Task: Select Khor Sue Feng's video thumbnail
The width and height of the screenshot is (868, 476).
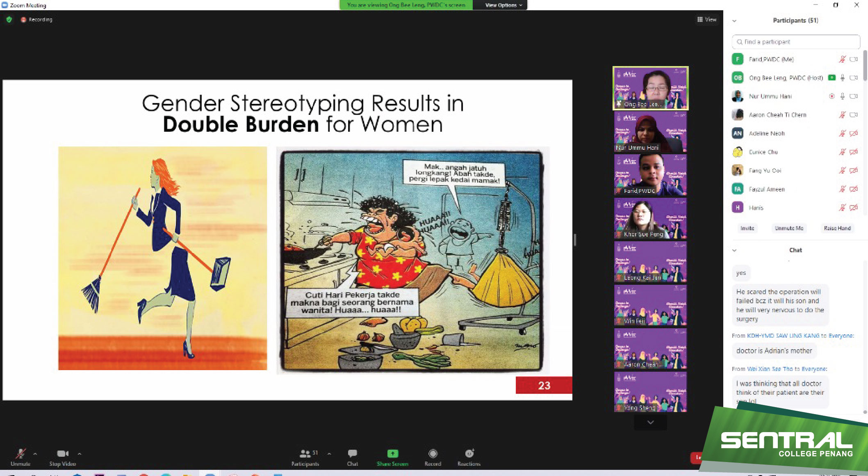Action: click(651, 219)
